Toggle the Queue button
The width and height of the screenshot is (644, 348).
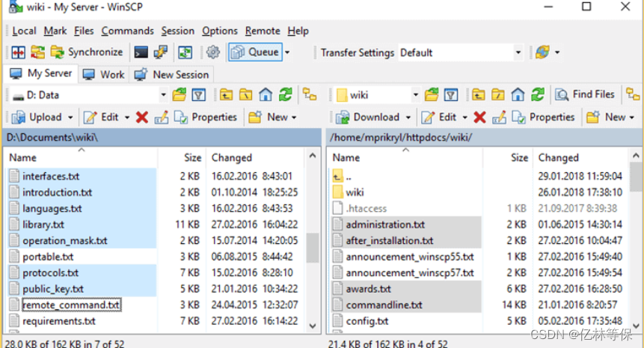point(255,52)
